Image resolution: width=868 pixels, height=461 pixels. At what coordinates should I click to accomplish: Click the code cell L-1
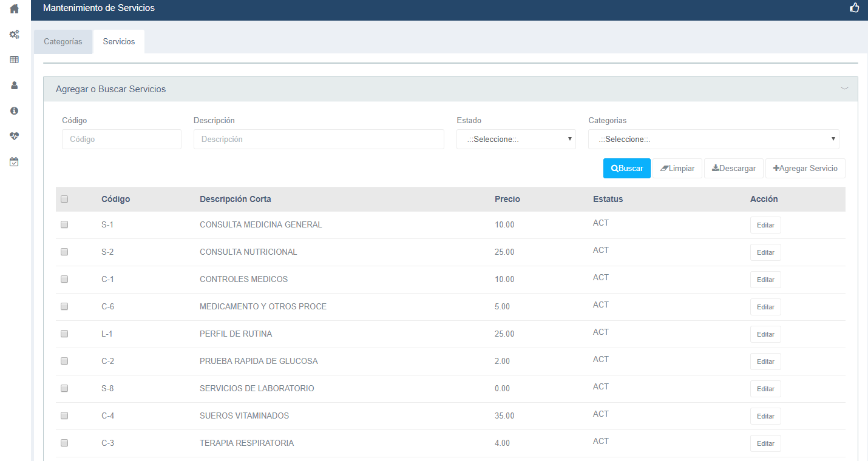click(x=107, y=334)
